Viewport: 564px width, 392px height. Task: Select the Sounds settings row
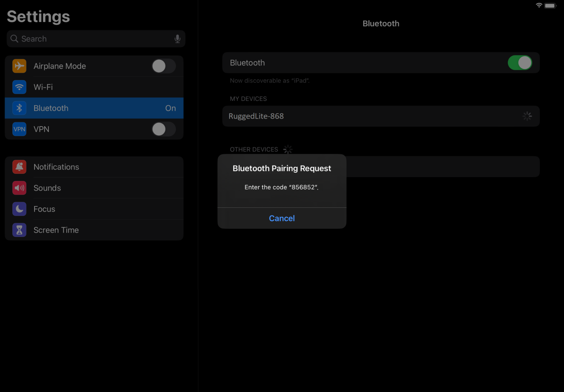(107, 188)
